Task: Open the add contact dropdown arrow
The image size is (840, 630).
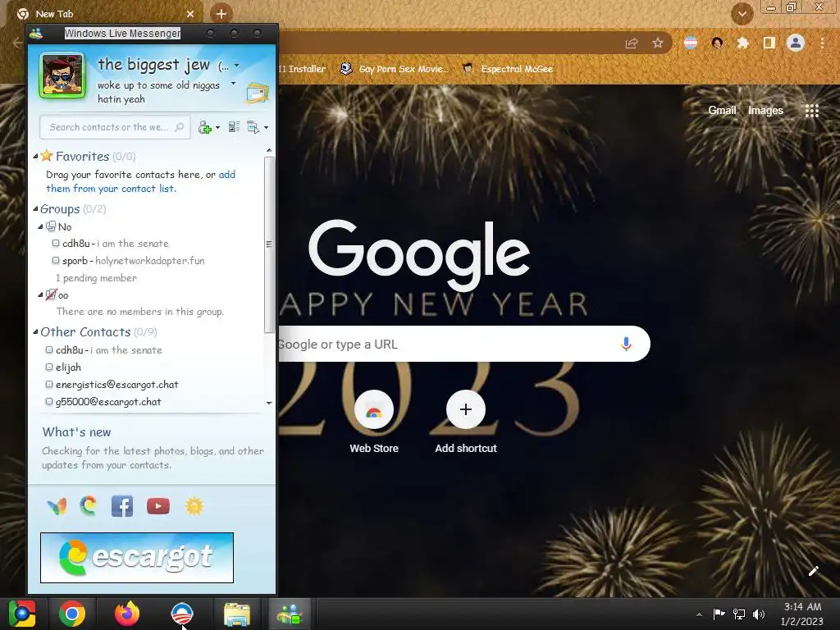Action: pos(217,128)
